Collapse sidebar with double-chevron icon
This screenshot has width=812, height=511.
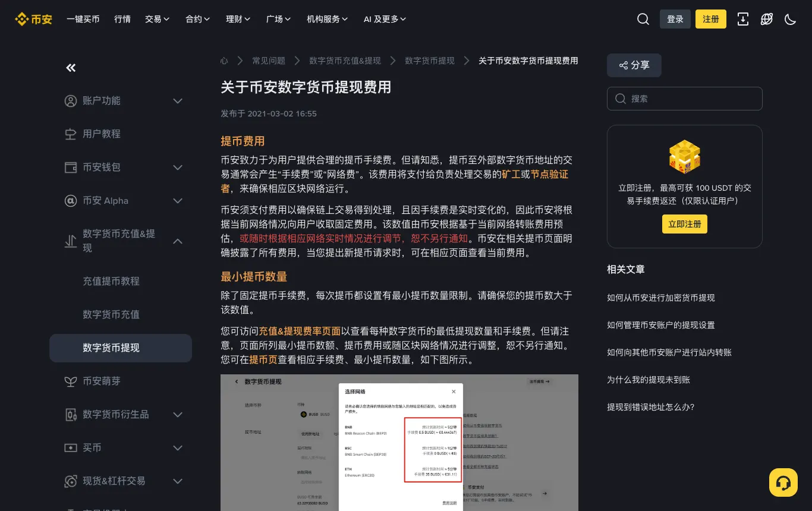click(x=71, y=68)
